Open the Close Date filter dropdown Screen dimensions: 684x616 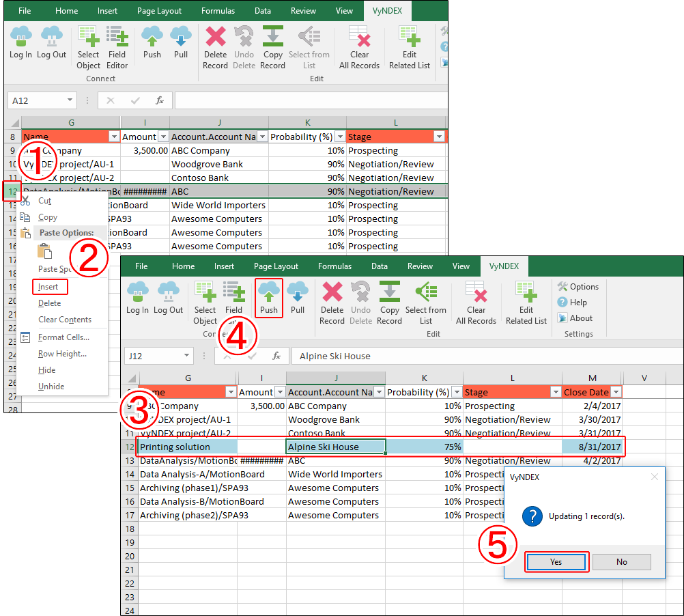pyautogui.click(x=616, y=392)
